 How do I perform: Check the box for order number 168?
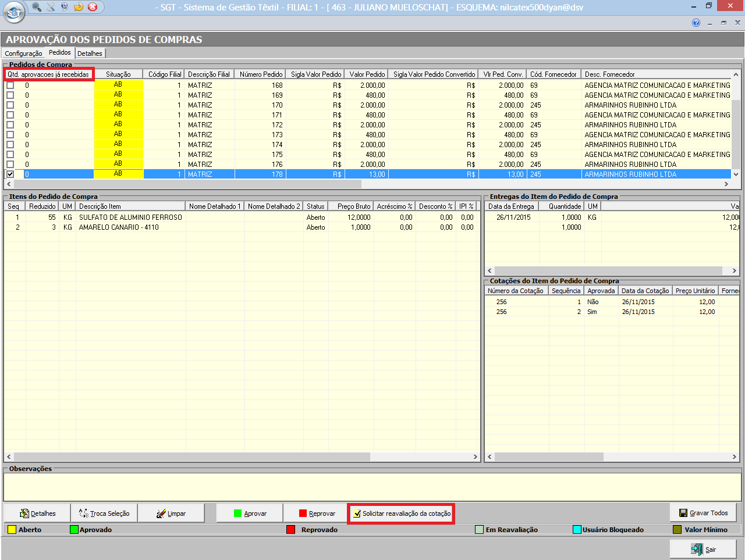(10, 85)
